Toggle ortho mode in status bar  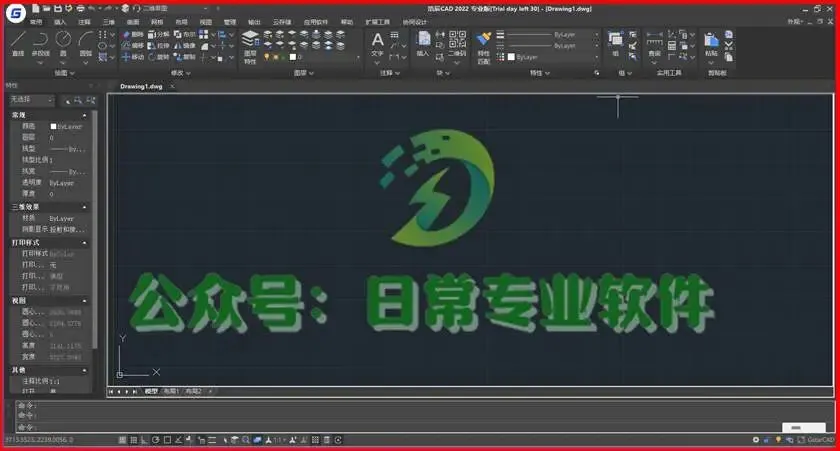144,440
